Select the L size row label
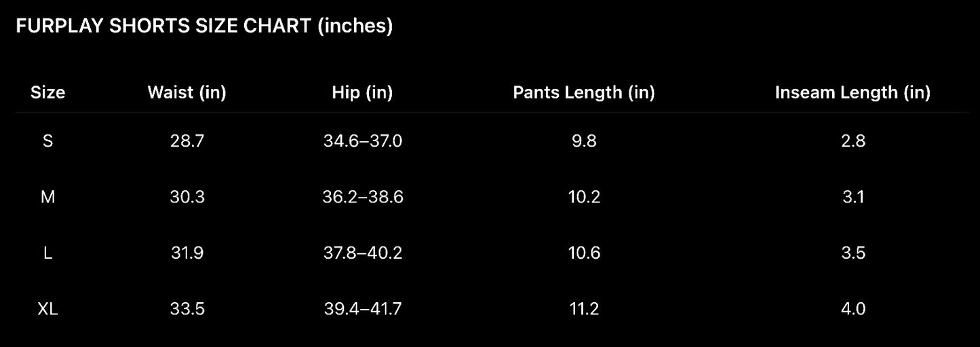The width and height of the screenshot is (980, 347). pyautogui.click(x=47, y=253)
